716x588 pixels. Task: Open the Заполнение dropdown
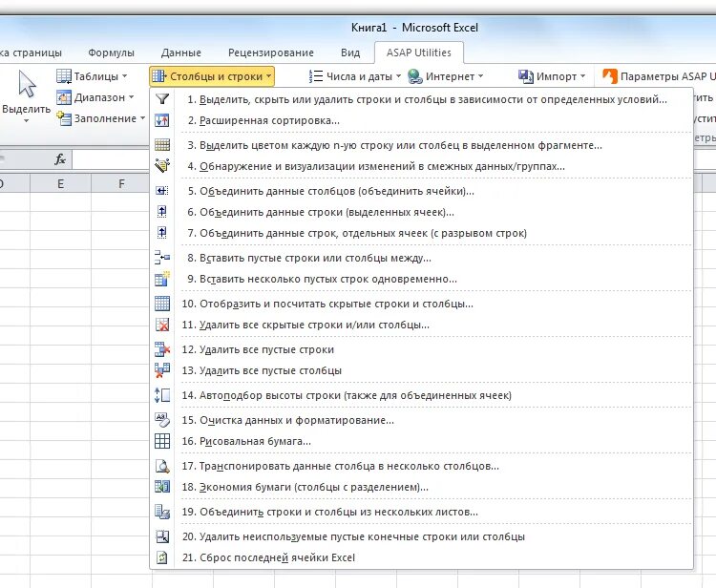click(101, 118)
